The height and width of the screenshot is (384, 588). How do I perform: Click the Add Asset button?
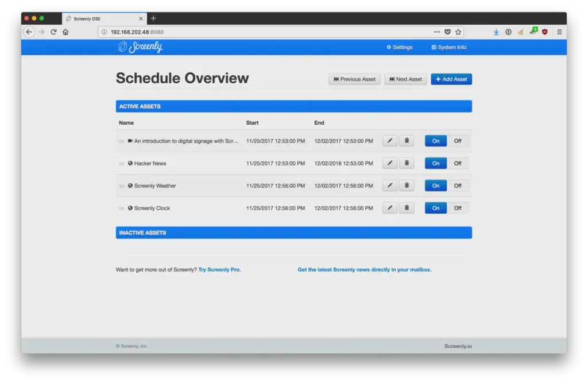click(x=451, y=79)
